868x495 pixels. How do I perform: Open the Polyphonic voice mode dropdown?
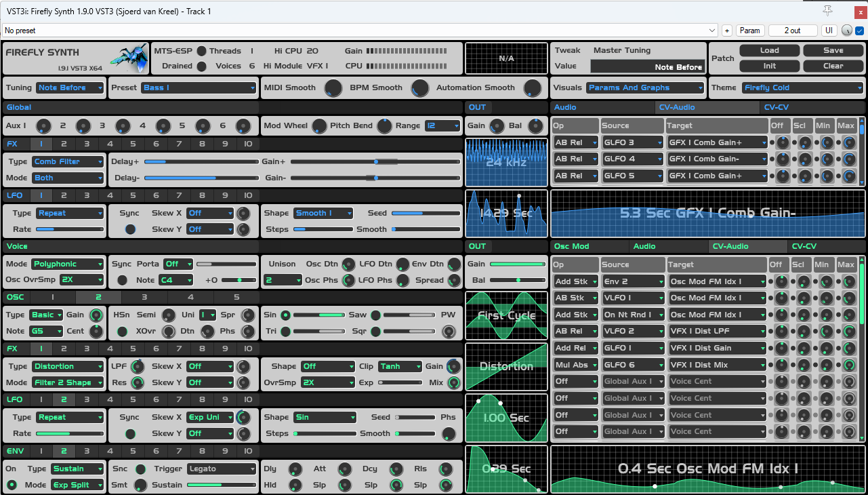68,264
